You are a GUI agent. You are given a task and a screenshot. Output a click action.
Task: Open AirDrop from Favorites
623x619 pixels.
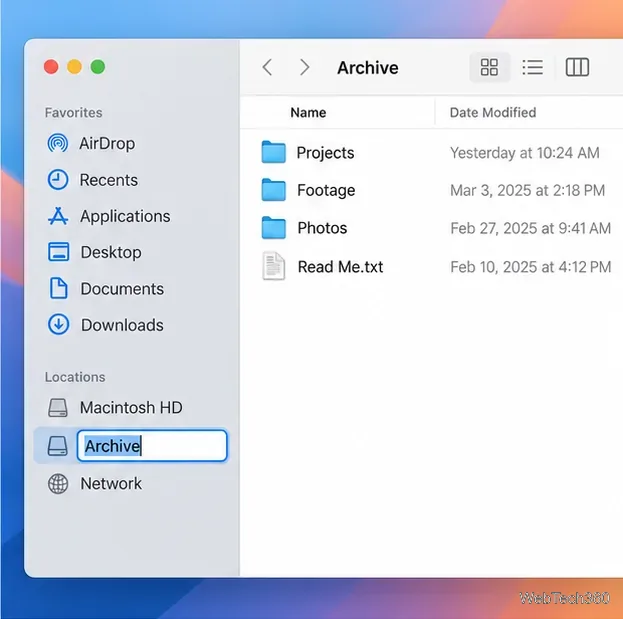click(x=107, y=143)
